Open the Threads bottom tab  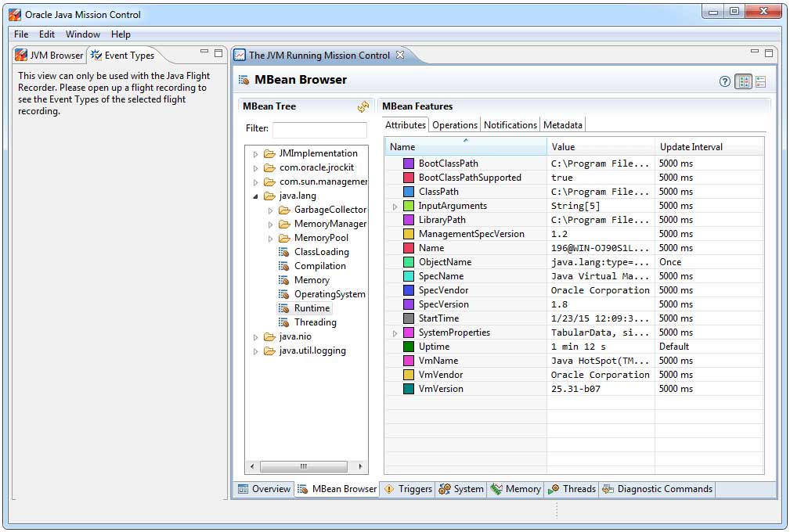pyautogui.click(x=572, y=489)
